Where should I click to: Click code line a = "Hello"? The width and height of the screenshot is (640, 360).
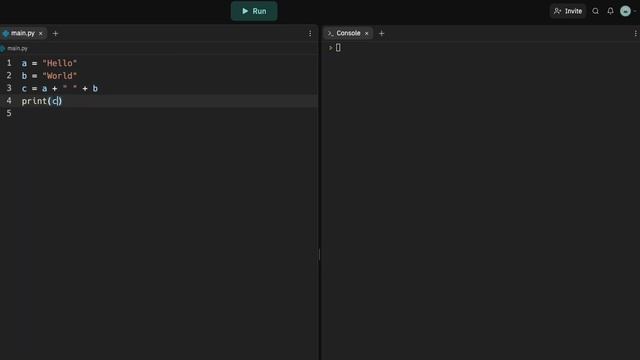[x=49, y=63]
